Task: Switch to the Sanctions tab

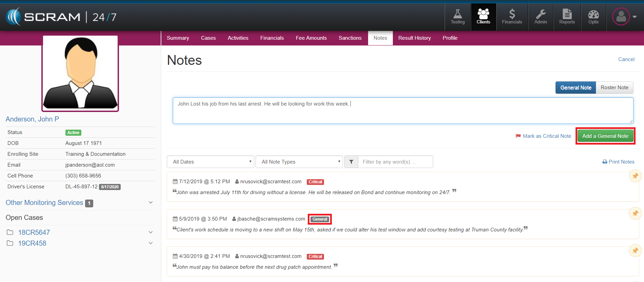Action: (x=350, y=38)
